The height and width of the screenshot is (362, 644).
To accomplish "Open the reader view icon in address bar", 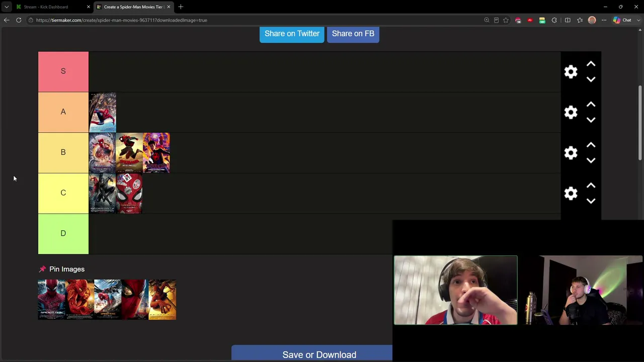I will (x=496, y=20).
